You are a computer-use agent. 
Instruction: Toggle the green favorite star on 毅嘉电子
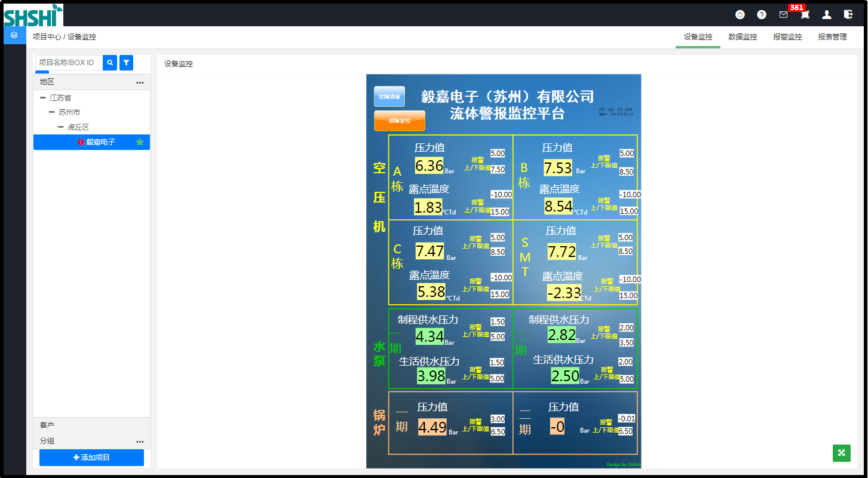coord(140,142)
